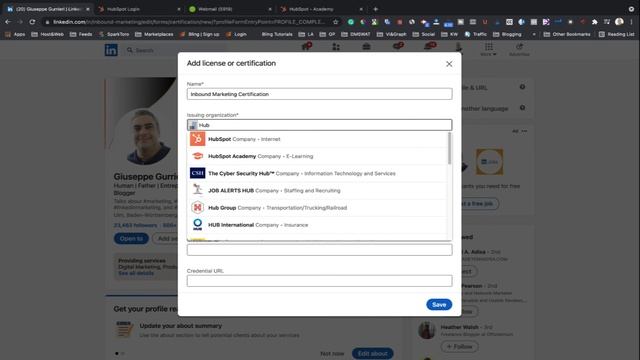Select the LinkedIn Giuseppe Gurrieri tab
The height and width of the screenshot is (360, 640).
click(x=47, y=9)
